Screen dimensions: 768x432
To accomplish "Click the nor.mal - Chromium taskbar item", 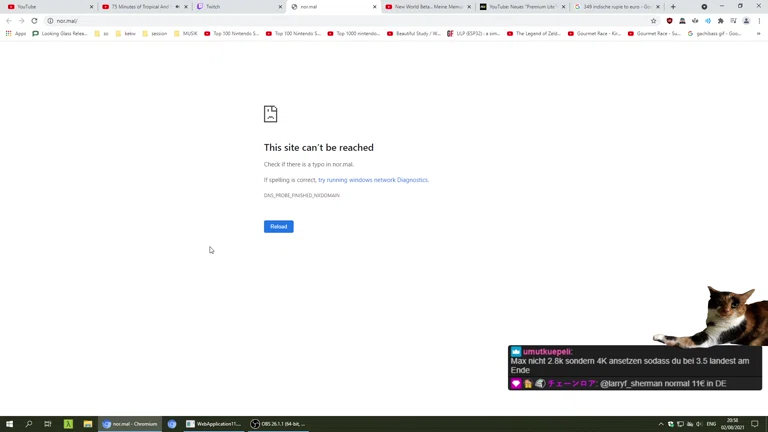I will 130,424.
